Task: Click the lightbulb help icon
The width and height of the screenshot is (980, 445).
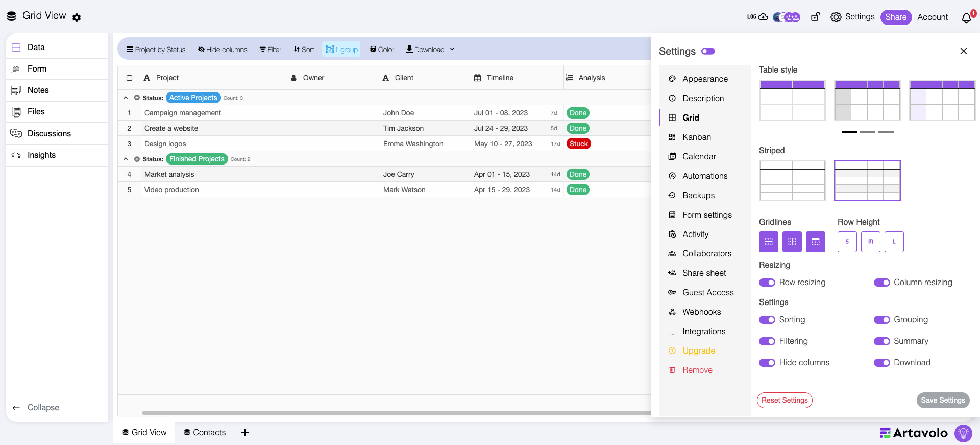Action: click(963, 433)
